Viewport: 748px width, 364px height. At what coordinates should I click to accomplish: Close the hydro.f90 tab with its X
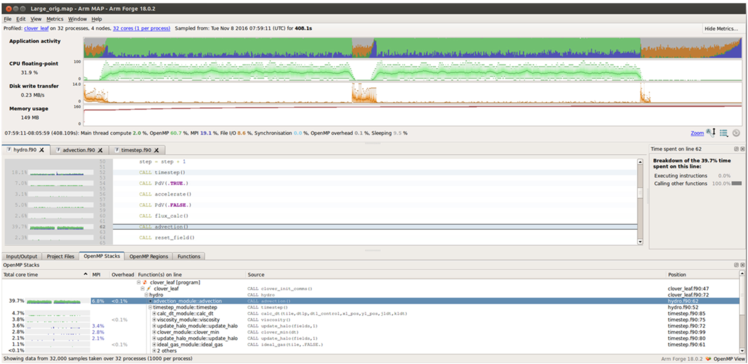42,150
